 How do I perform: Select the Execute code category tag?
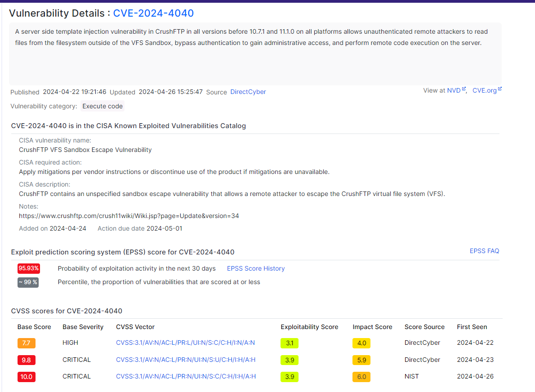click(x=102, y=106)
